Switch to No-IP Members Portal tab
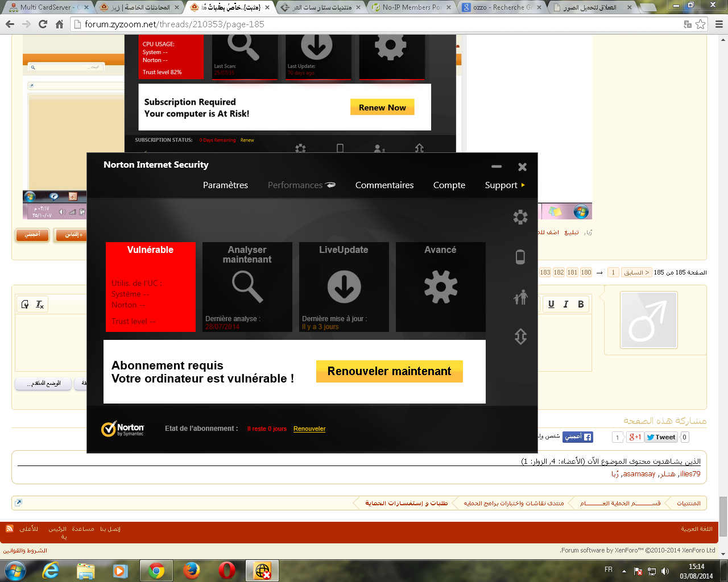Viewport: 728px width, 582px height. 412,7
